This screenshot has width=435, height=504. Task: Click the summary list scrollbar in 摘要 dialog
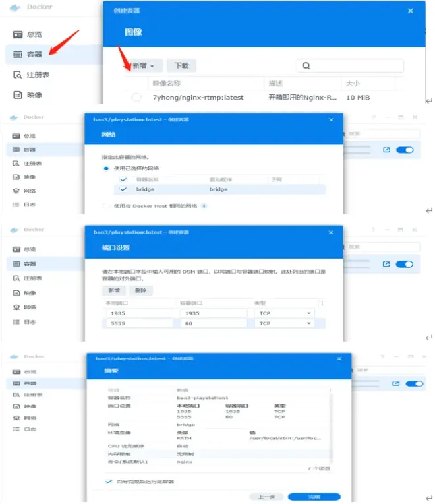pyautogui.click(x=331, y=427)
